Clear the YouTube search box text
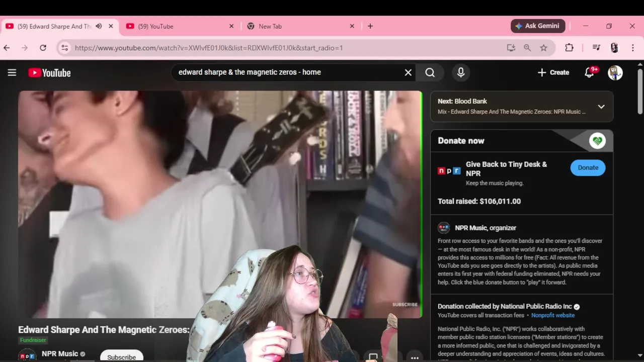The height and width of the screenshot is (362, 644). (x=408, y=72)
